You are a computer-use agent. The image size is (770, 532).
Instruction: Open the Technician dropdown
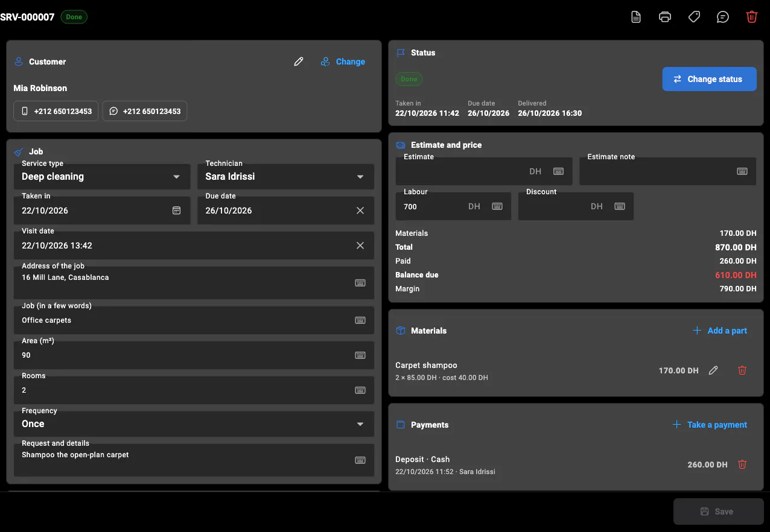click(286, 177)
